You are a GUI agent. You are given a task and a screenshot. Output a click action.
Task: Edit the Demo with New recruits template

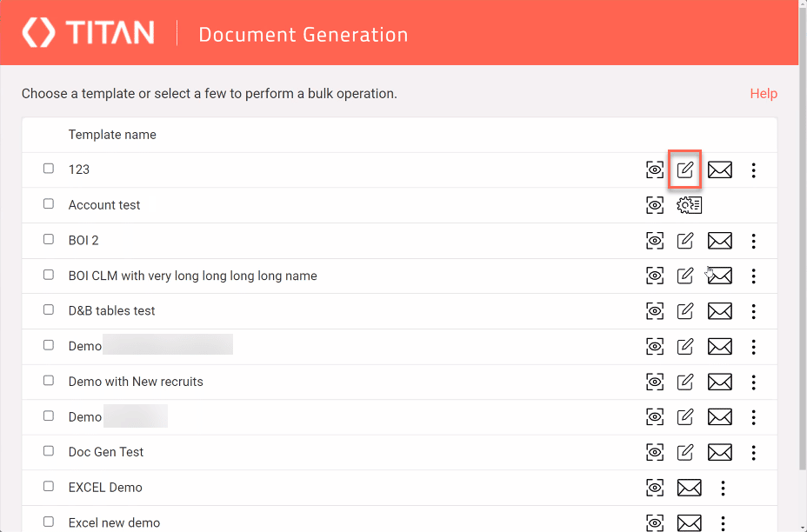[685, 382]
